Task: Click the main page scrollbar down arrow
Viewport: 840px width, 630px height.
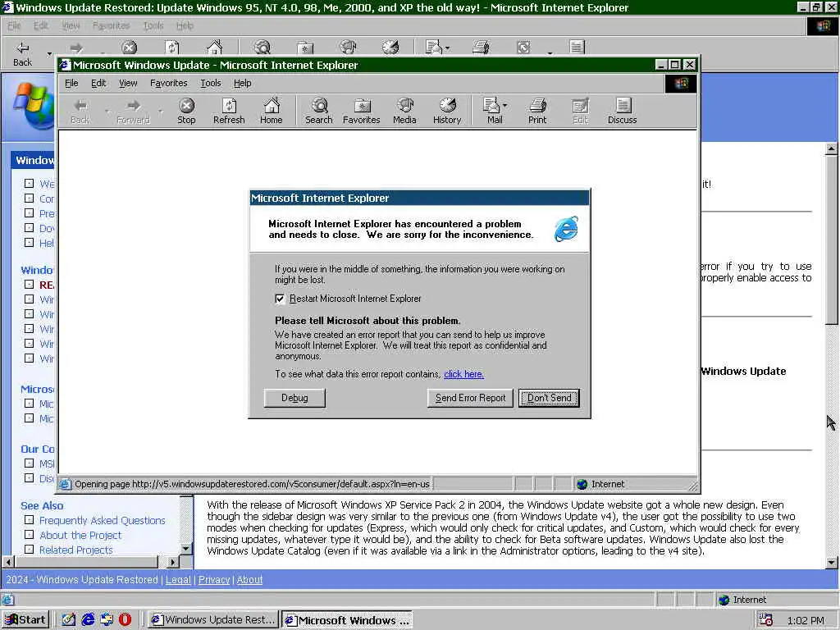Action: pyautogui.click(x=832, y=563)
